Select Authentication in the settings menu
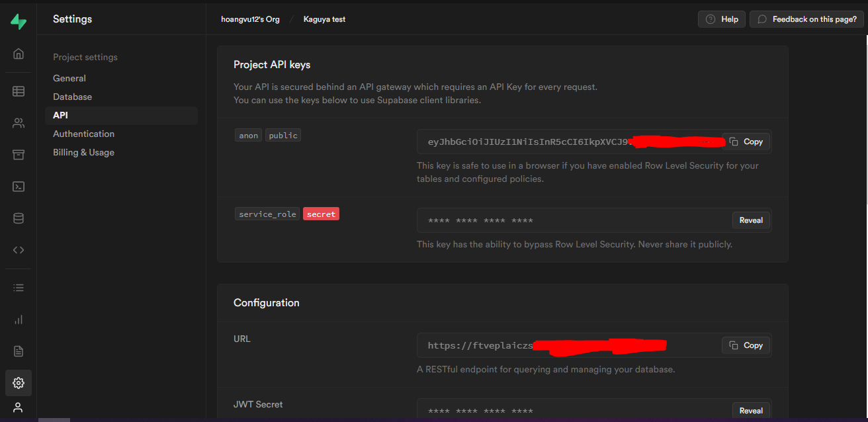Image resolution: width=868 pixels, height=422 pixels. click(x=83, y=133)
